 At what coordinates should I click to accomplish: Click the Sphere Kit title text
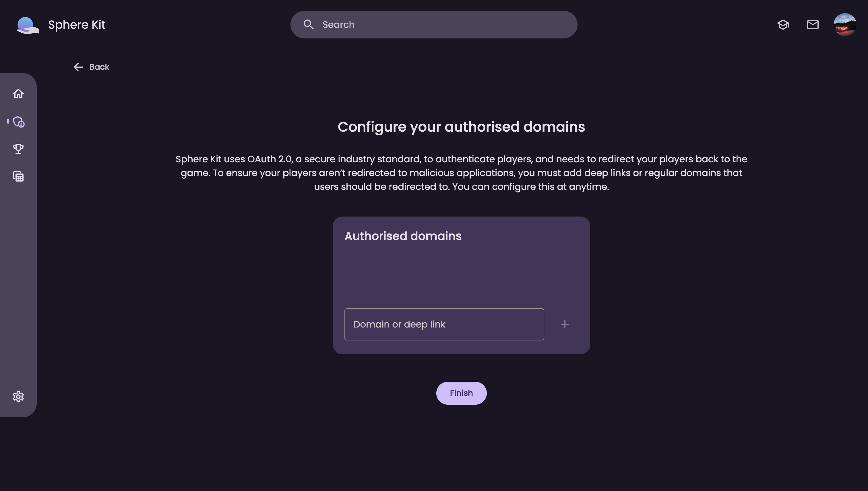pyautogui.click(x=77, y=25)
